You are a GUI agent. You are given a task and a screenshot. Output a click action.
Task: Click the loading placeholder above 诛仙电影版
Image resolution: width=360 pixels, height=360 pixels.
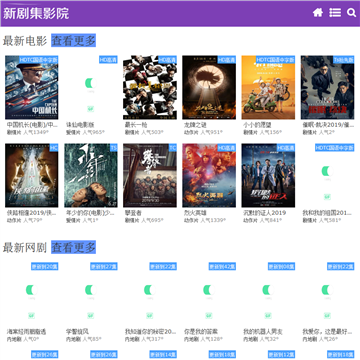[91, 87]
